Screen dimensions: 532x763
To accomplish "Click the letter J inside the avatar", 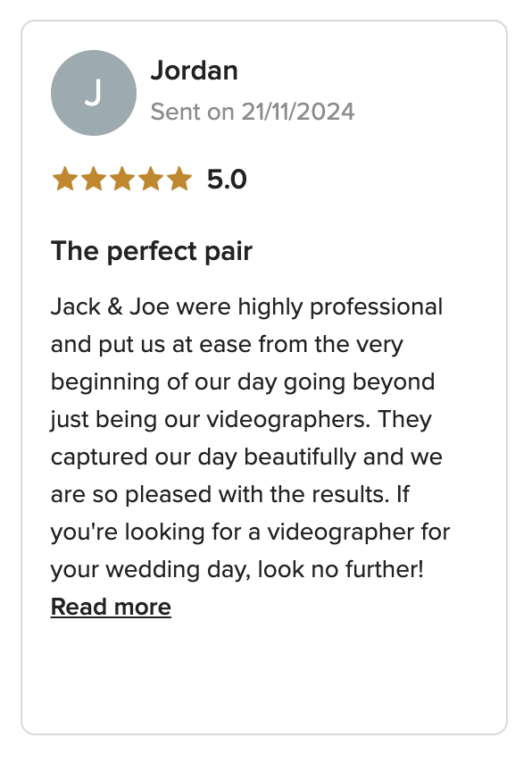I will point(94,92).
